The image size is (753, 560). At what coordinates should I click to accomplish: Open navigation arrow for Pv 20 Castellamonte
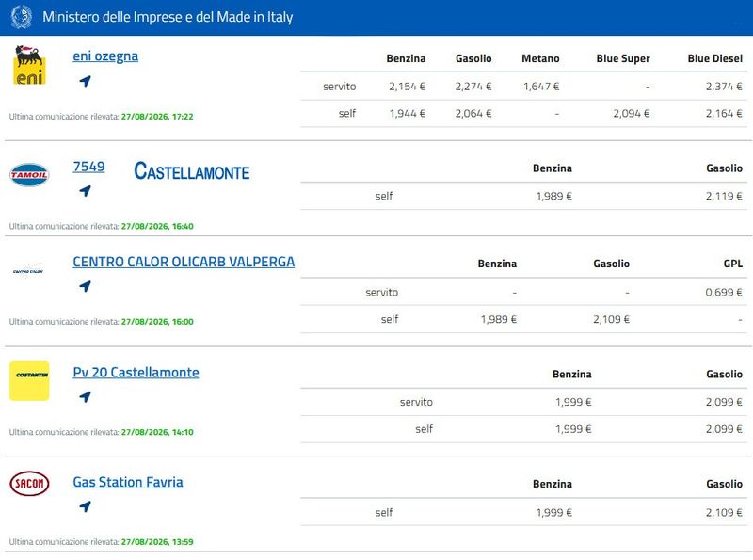pos(85,397)
